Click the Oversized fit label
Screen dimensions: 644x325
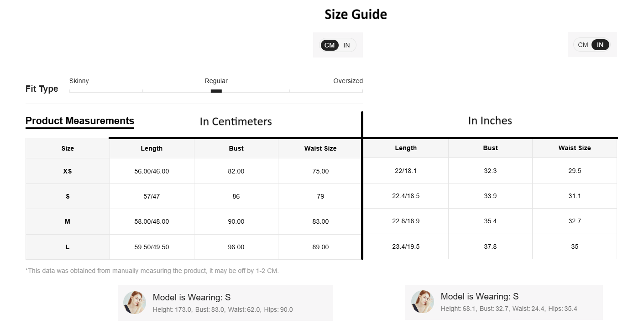(348, 81)
